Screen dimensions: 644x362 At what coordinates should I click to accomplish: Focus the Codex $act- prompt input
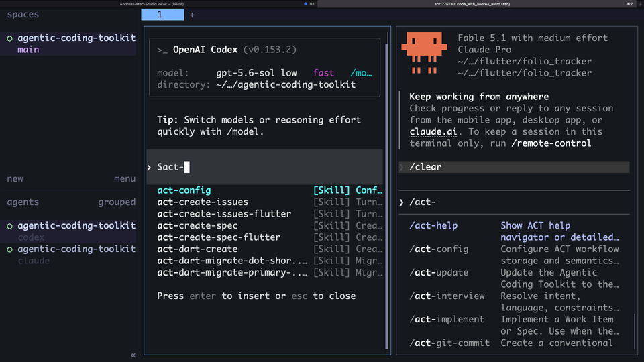click(264, 167)
